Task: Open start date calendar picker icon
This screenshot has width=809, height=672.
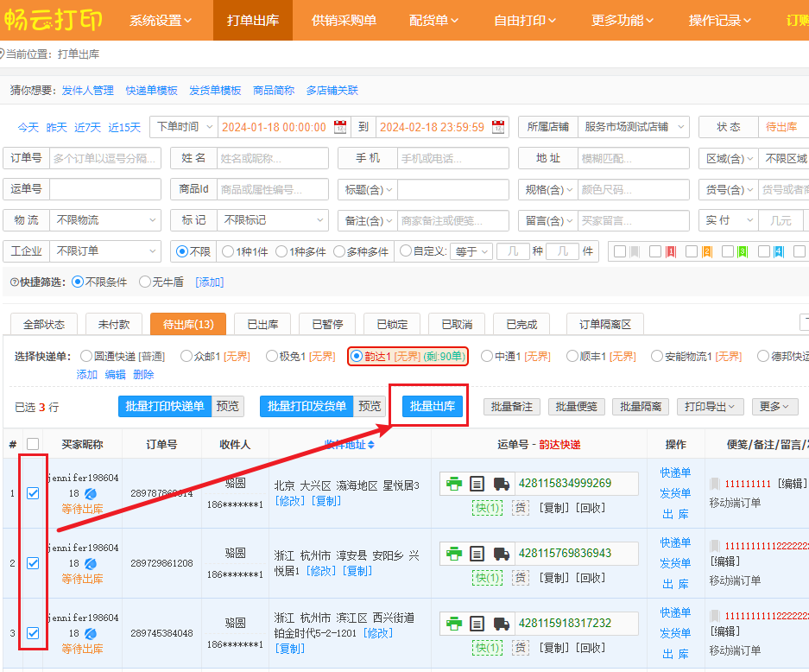Action: 340,127
